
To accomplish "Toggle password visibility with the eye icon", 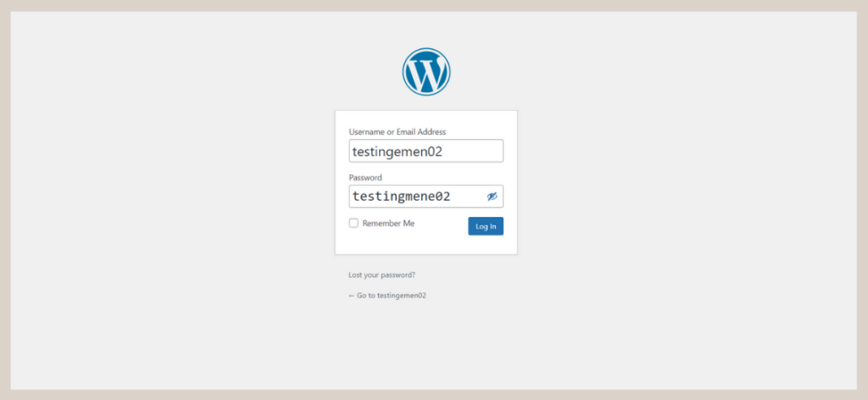I will (492, 197).
